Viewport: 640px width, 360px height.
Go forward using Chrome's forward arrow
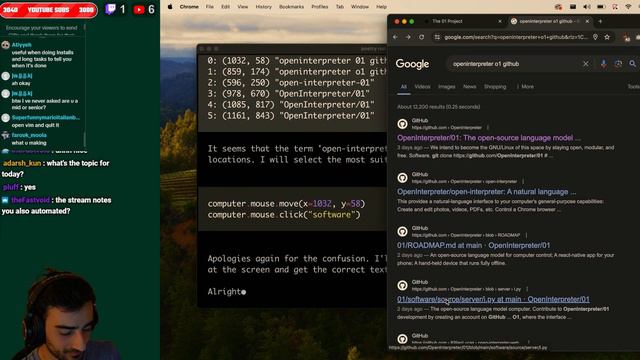tap(408, 37)
